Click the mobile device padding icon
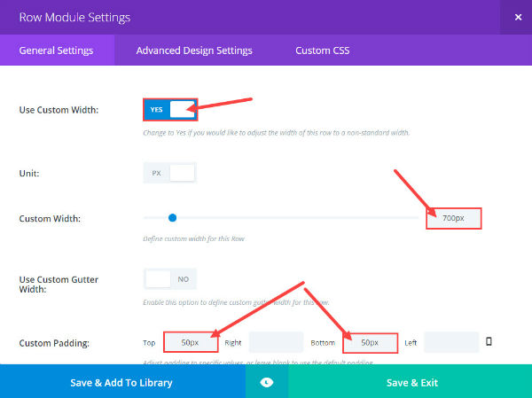 pyautogui.click(x=489, y=341)
